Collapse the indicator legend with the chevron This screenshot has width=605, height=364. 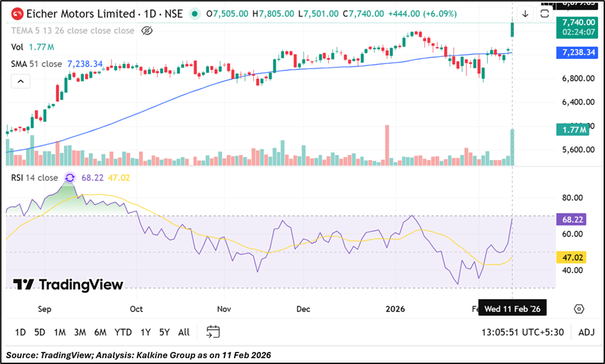(19, 81)
